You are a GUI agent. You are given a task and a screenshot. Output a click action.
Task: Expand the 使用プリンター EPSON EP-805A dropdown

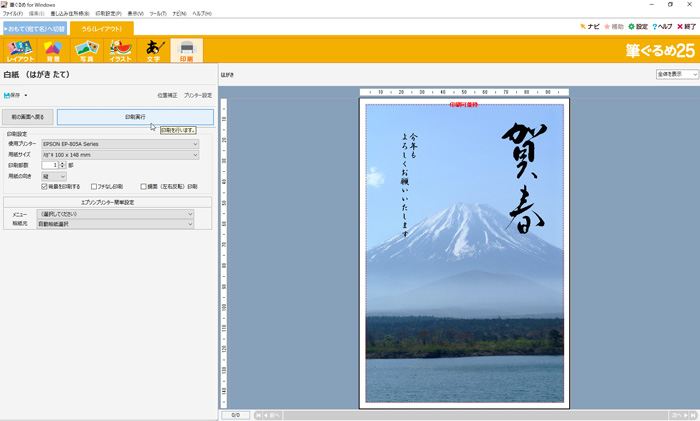[119, 144]
